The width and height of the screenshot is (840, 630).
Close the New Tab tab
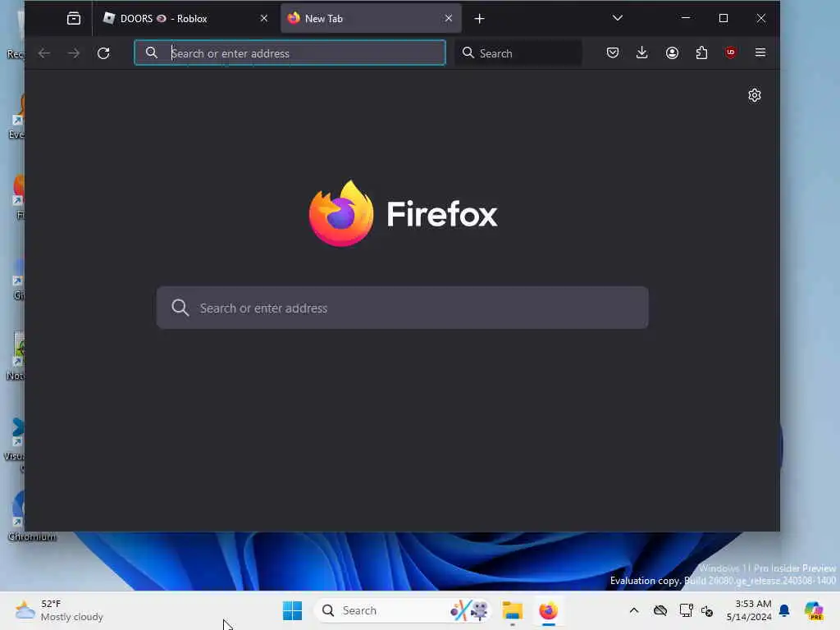449,19
